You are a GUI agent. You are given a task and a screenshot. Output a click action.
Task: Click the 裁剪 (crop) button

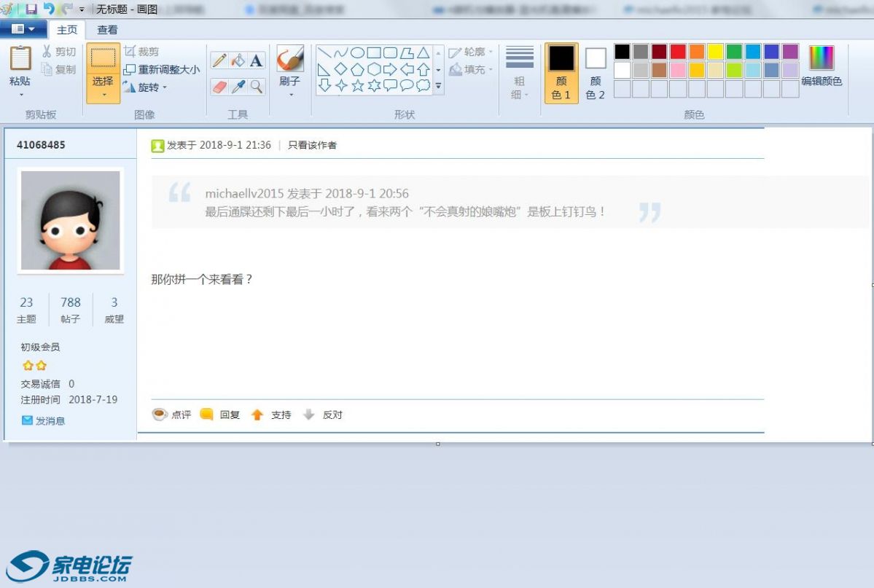[141, 52]
